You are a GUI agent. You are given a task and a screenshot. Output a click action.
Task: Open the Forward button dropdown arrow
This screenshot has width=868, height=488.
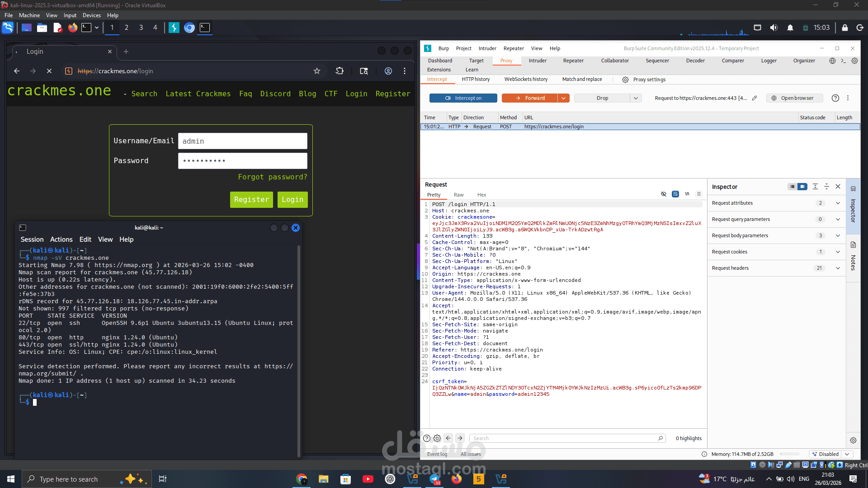[563, 98]
